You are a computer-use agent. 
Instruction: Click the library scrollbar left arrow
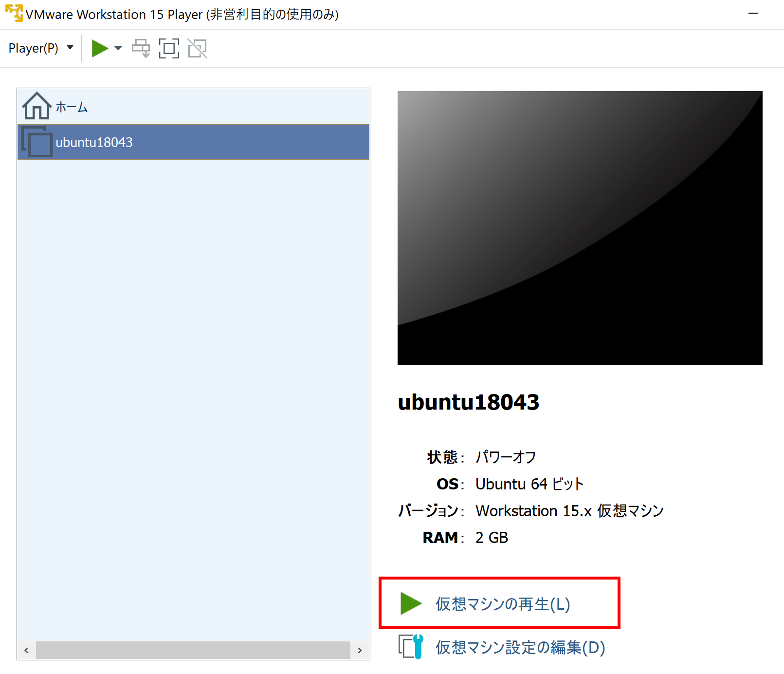click(27, 650)
